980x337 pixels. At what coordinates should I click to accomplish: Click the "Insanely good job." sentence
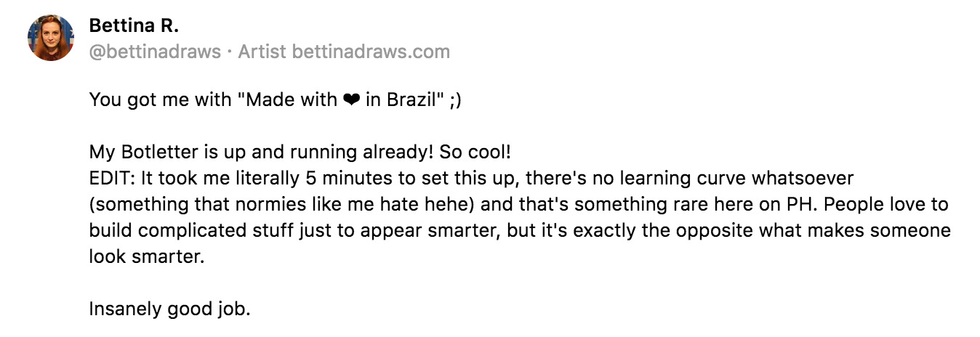[169, 309]
